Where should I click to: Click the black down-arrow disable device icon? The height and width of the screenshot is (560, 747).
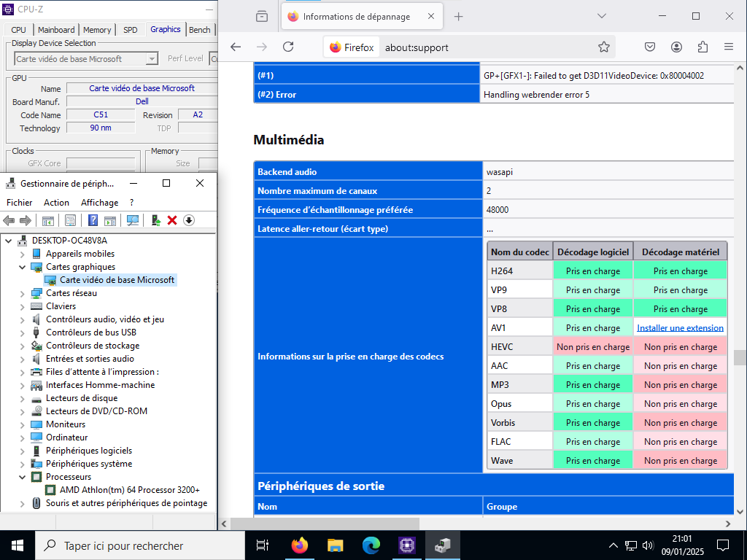tap(189, 220)
